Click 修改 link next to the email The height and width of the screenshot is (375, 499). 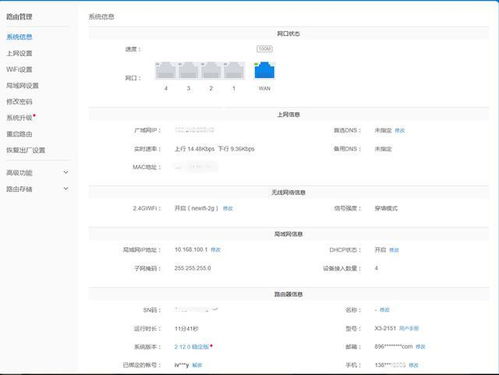420,347
